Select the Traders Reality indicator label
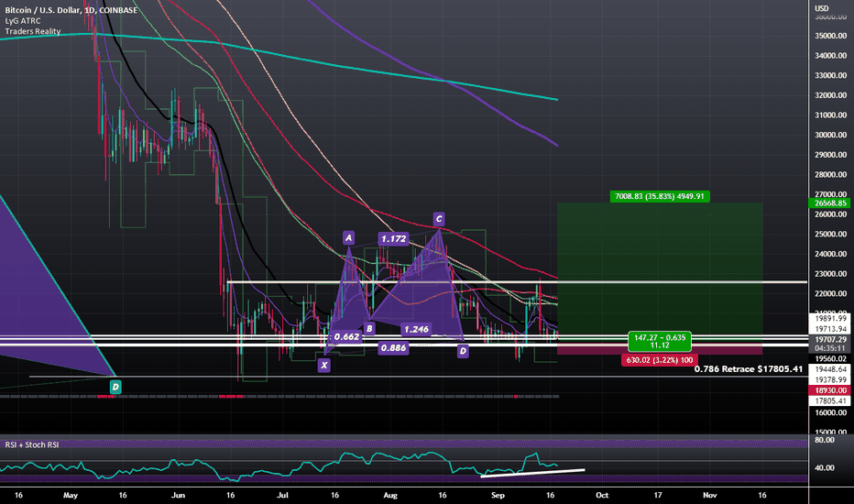The image size is (854, 504). [33, 31]
